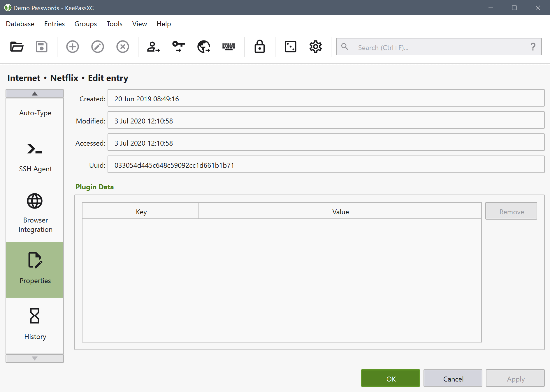Click the Save Database toolbar icon
Screen dimensions: 550x392
pyautogui.click(x=42, y=47)
